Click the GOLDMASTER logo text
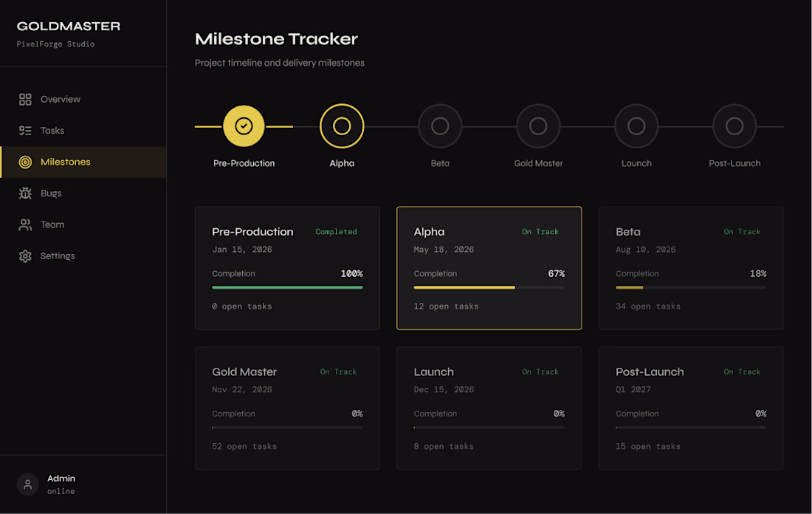This screenshot has width=812, height=514. click(x=69, y=26)
